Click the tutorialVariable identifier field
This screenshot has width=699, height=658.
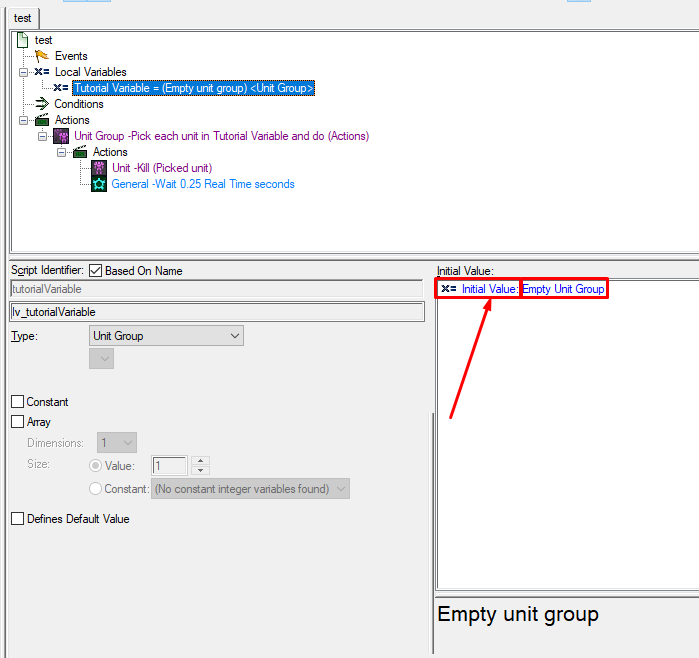217,289
